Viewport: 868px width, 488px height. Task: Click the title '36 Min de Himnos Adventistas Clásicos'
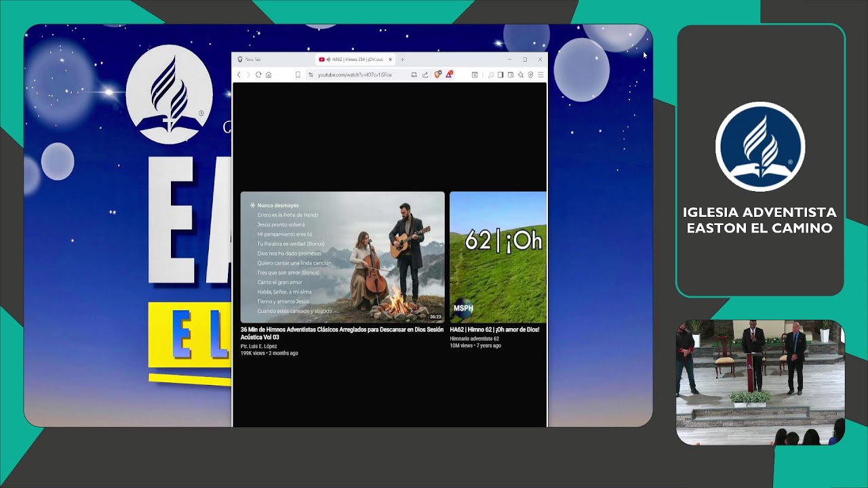[x=342, y=333]
